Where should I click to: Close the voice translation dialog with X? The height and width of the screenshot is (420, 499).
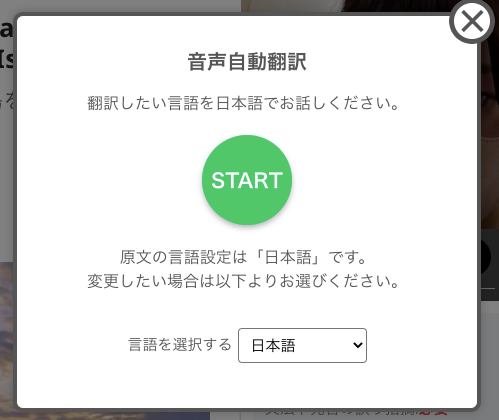click(472, 21)
